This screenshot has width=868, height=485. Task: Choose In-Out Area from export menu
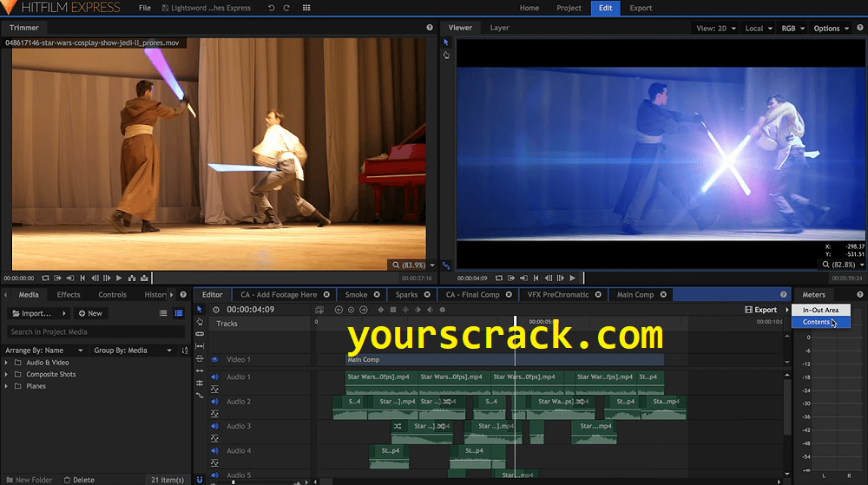[x=820, y=311]
